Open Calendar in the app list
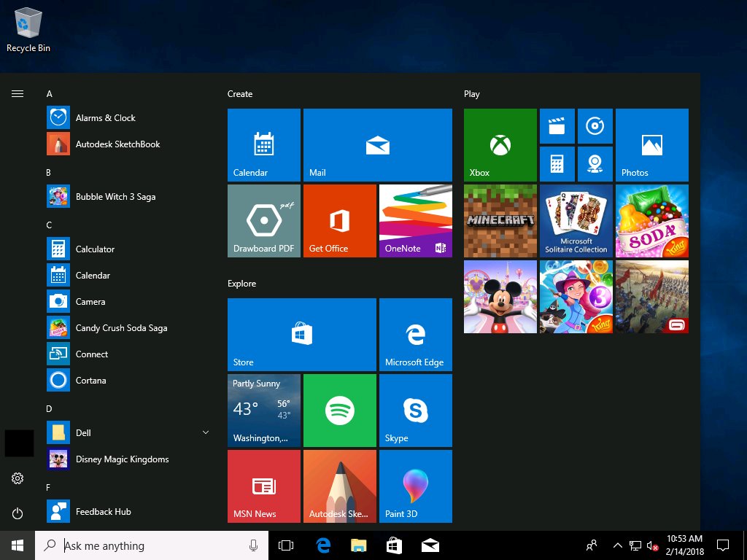This screenshot has height=560, width=747. tap(128, 275)
